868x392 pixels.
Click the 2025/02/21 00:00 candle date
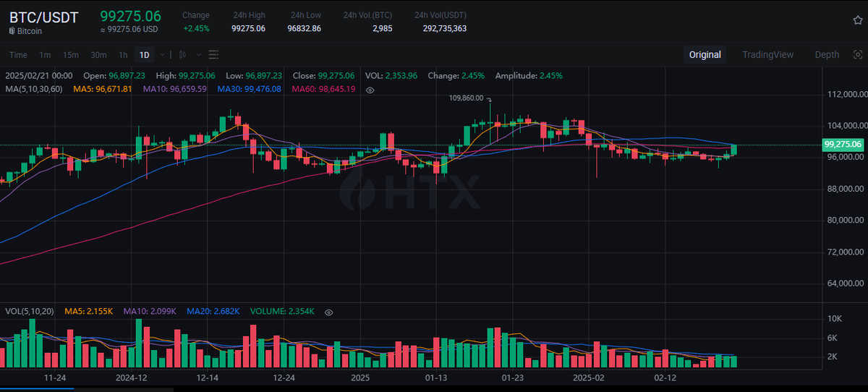point(38,75)
